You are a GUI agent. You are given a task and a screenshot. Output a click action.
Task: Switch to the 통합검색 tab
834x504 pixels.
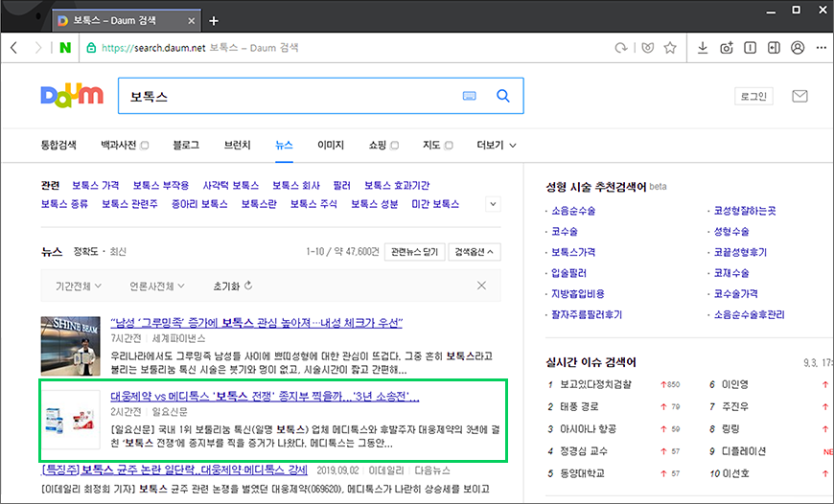pyautogui.click(x=58, y=145)
